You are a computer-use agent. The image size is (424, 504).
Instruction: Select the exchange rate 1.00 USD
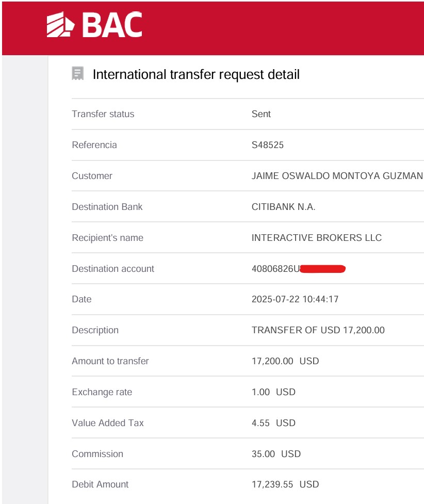click(273, 392)
